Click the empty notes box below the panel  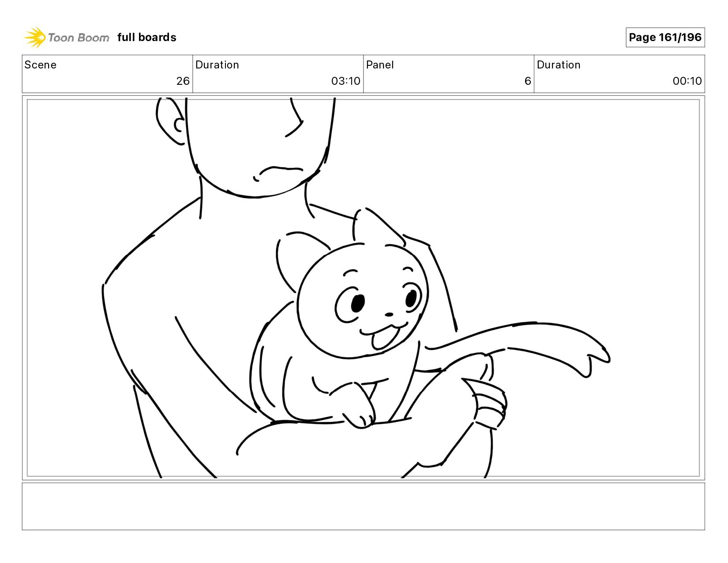[363, 506]
